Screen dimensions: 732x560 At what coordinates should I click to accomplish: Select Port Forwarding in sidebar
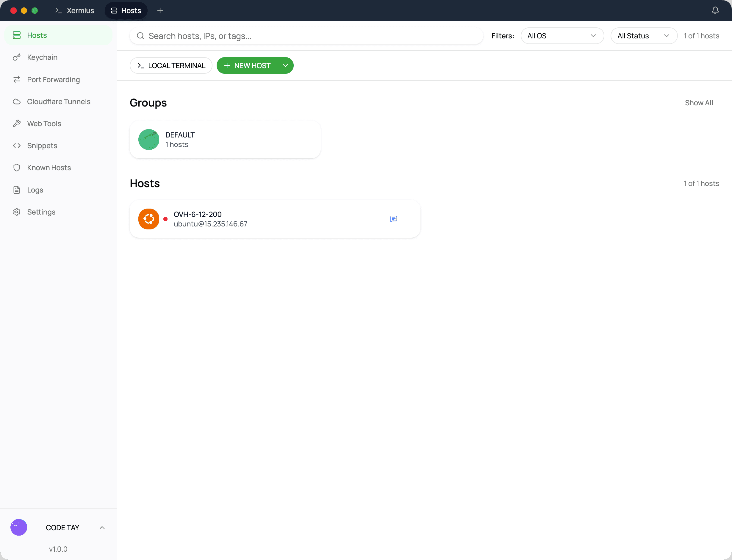[x=53, y=79]
